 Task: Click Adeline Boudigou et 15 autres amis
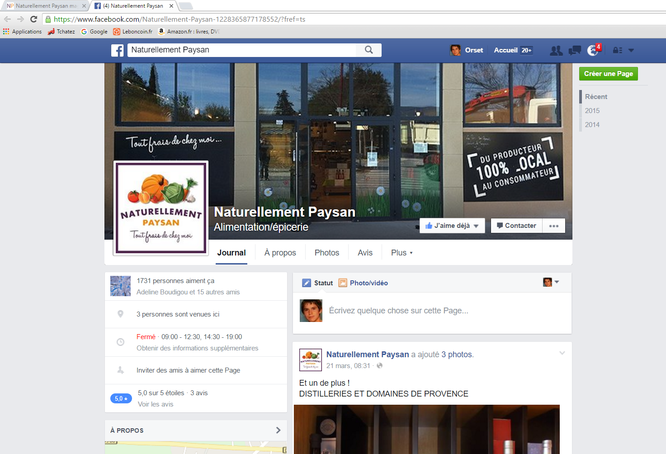[x=188, y=292]
